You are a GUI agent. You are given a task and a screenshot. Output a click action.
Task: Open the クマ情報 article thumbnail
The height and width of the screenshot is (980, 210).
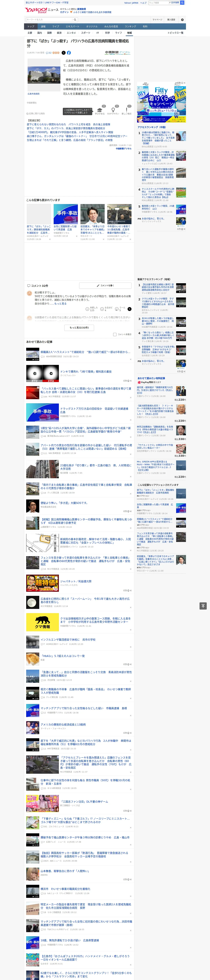pyautogui.click(x=42, y=622)
